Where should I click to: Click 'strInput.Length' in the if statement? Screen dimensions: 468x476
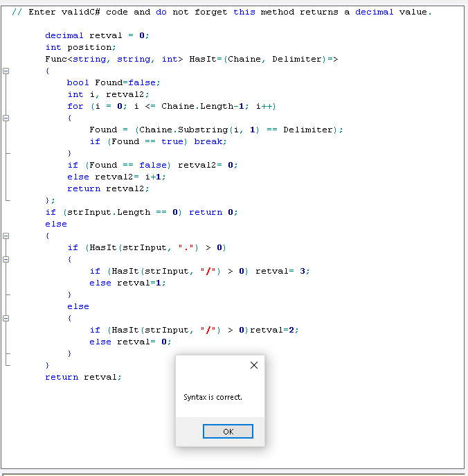pos(109,212)
